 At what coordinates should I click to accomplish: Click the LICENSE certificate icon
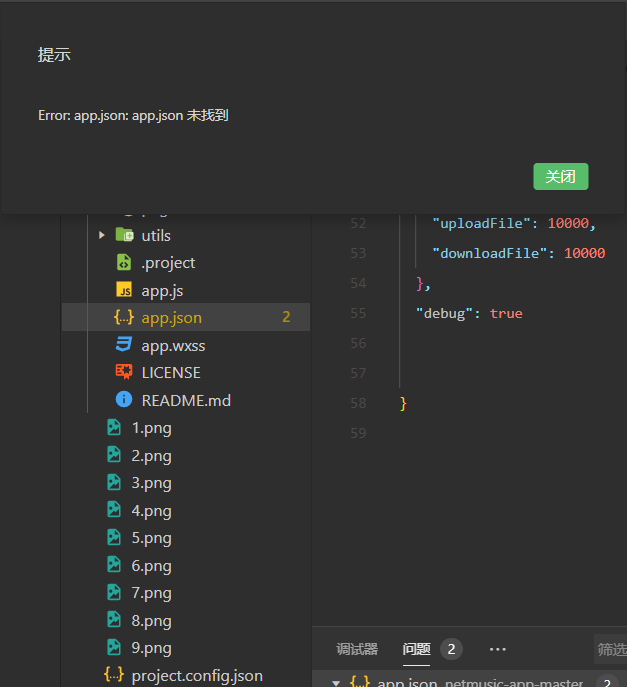tap(124, 372)
